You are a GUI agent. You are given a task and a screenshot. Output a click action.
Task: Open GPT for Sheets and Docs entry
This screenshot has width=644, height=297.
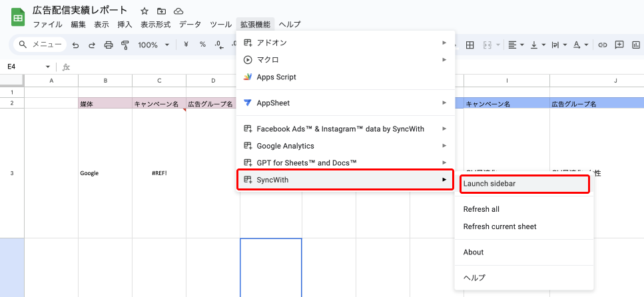(346, 162)
